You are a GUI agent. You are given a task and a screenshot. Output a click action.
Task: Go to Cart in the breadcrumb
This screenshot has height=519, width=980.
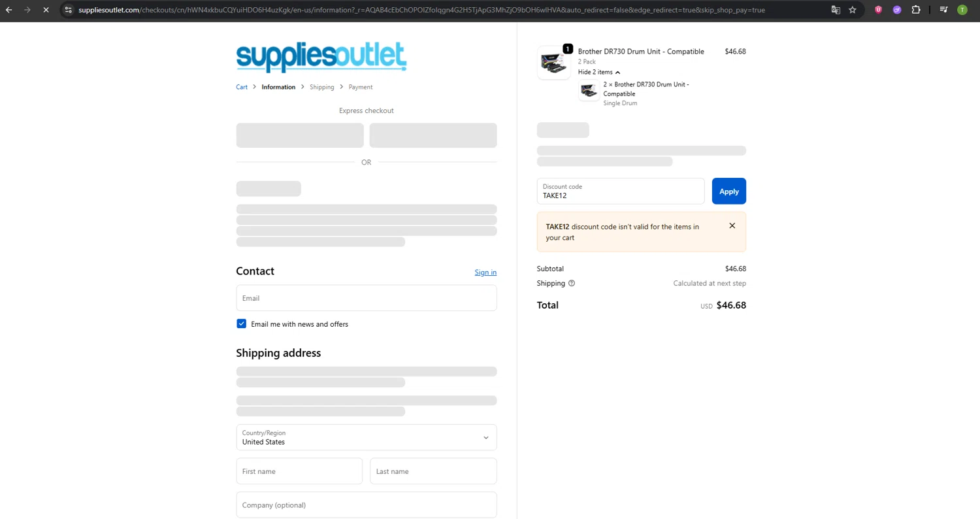242,87
